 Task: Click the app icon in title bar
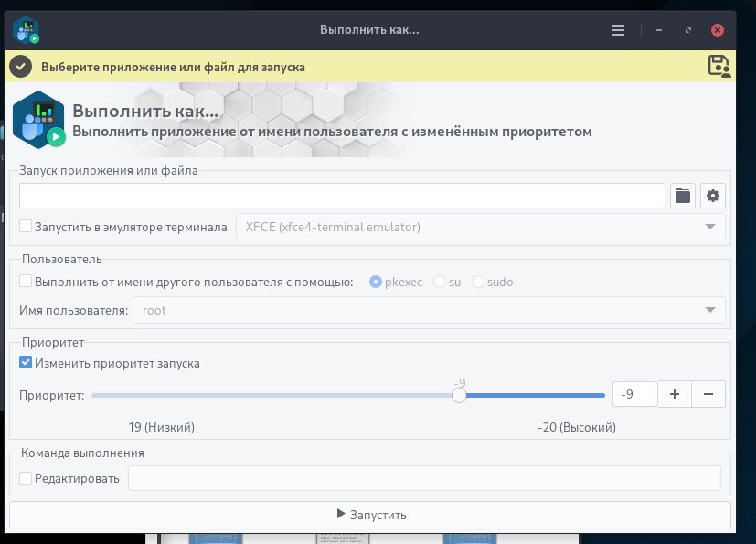(26, 30)
